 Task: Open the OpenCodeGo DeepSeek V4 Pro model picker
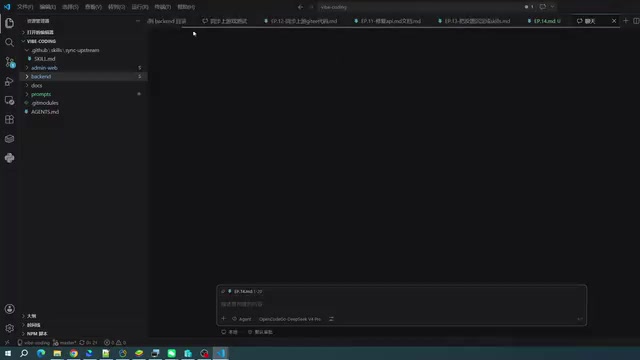[x=290, y=319]
